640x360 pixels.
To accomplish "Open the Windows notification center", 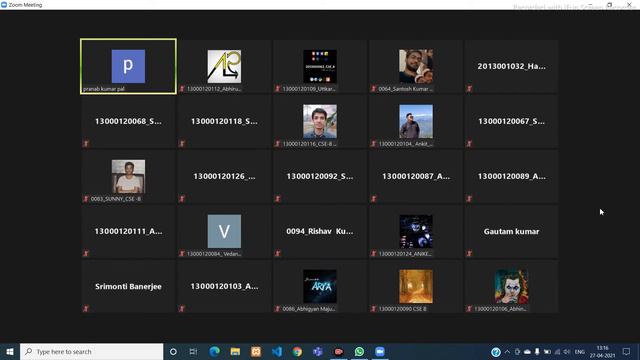I will [627, 352].
